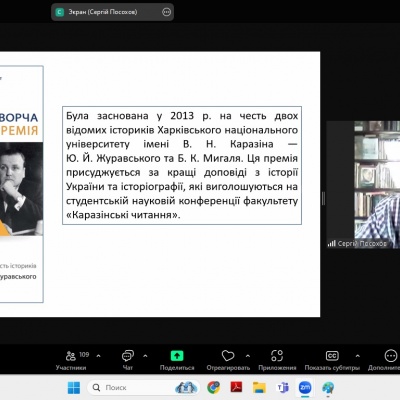The width and height of the screenshot is (400, 400).
Task: Click the taskbar search box Поиск
Action: 143,388
